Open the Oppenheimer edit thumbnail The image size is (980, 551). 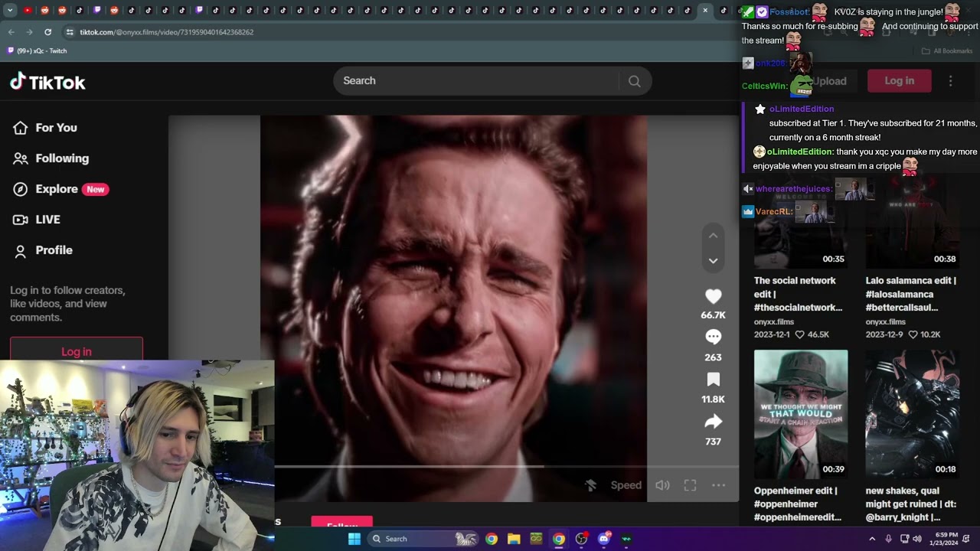(801, 414)
